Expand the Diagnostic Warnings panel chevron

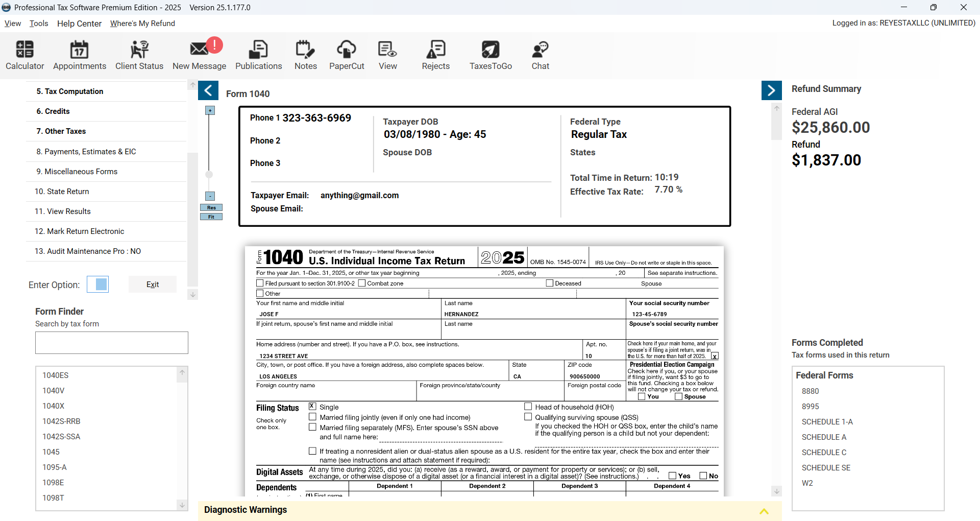(764, 511)
